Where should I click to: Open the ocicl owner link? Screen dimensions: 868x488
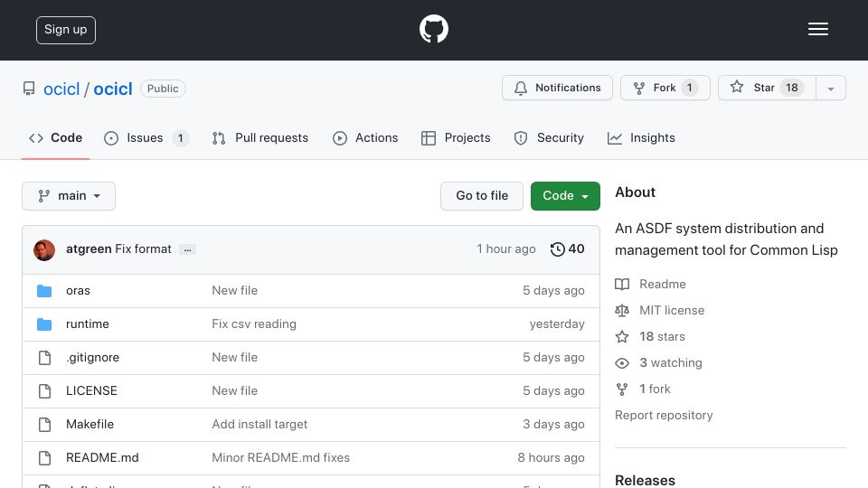(x=61, y=89)
